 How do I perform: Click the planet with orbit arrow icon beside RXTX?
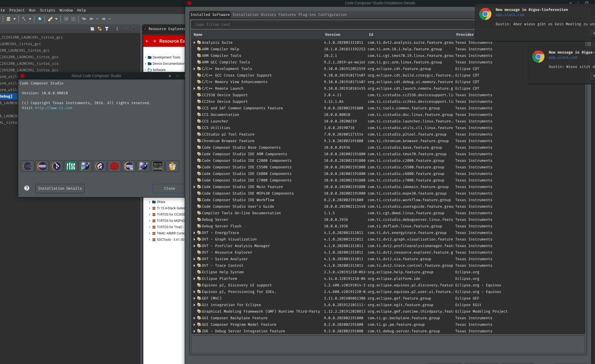pos(143,166)
